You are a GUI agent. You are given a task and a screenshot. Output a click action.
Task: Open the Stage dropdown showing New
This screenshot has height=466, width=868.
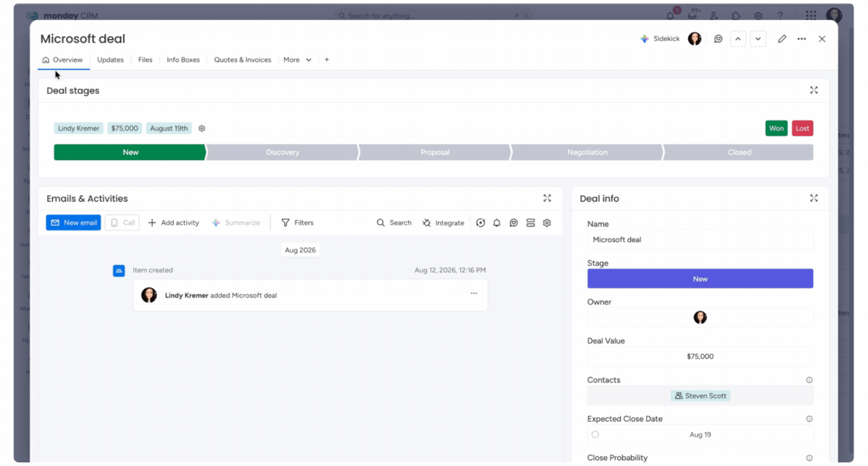click(x=700, y=279)
